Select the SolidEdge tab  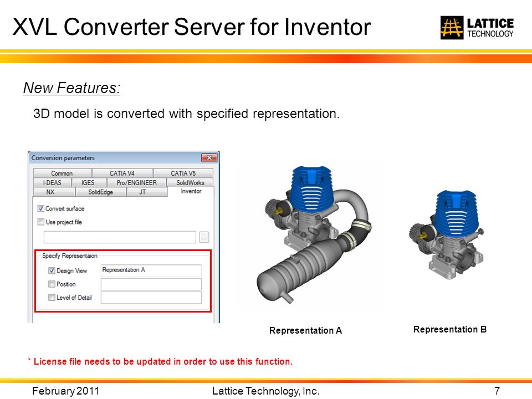101,192
